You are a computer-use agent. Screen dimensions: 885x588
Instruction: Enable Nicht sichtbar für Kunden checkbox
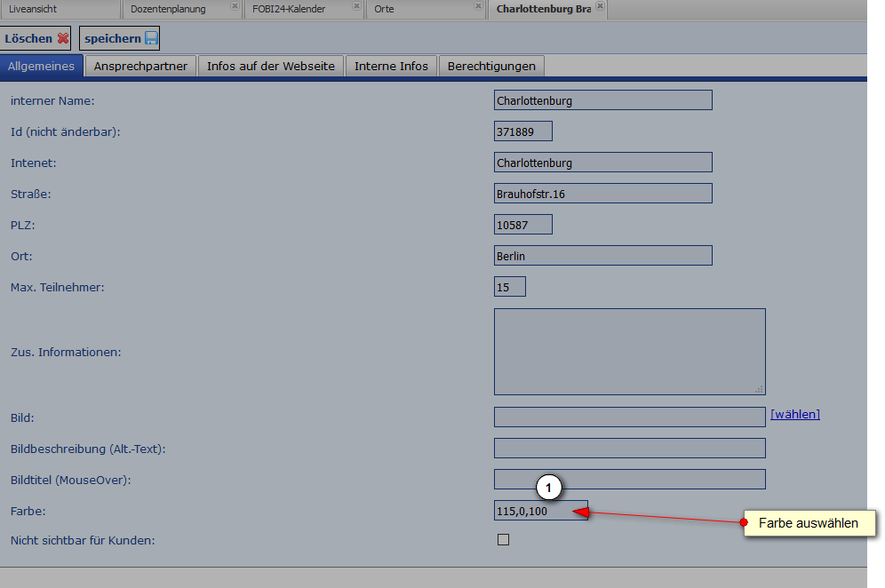(504, 540)
